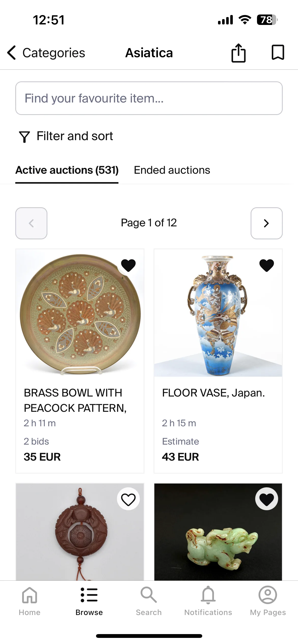The height and width of the screenshot is (644, 298).
Task: Bookmark the Asiatica category
Action: (x=278, y=52)
